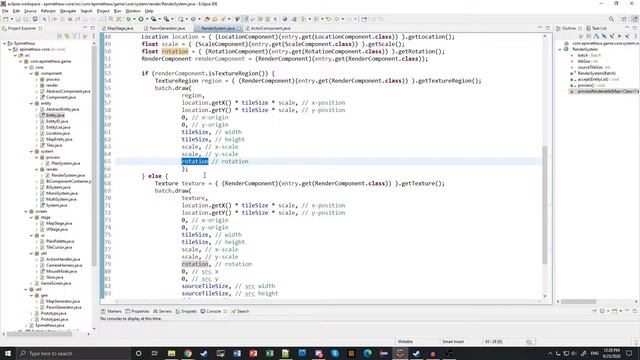Open Skype from the taskbar
The width and height of the screenshot is (640, 360).
click(335, 353)
